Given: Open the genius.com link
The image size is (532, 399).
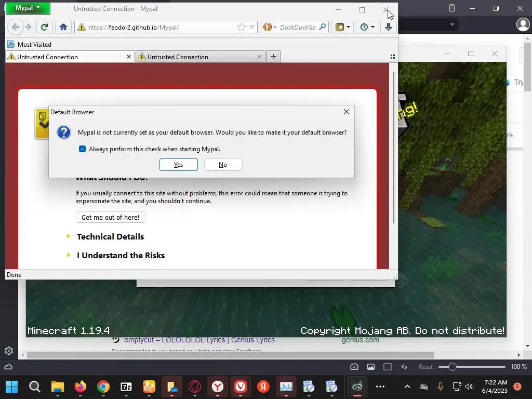Looking at the screenshot, I should pos(360,340).
